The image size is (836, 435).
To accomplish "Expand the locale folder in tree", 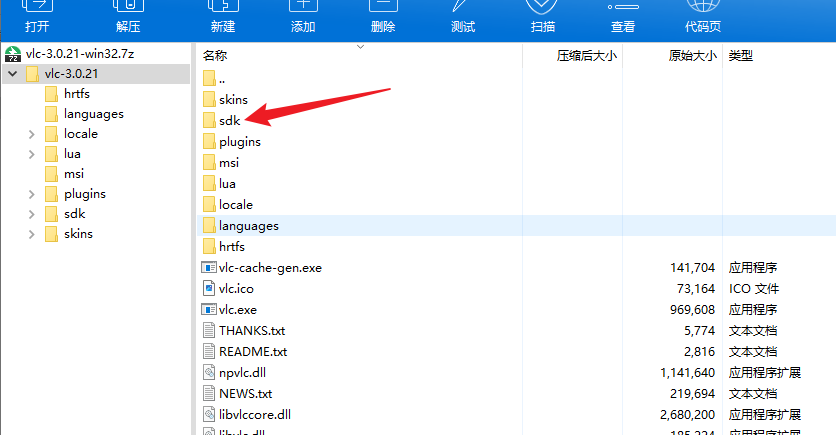I will coord(32,134).
